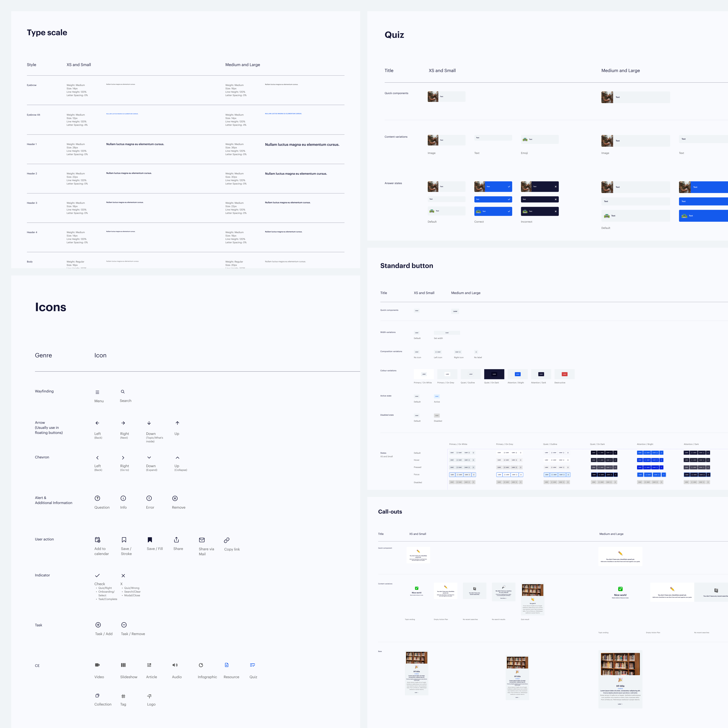Click the Infographic icon

point(201,665)
